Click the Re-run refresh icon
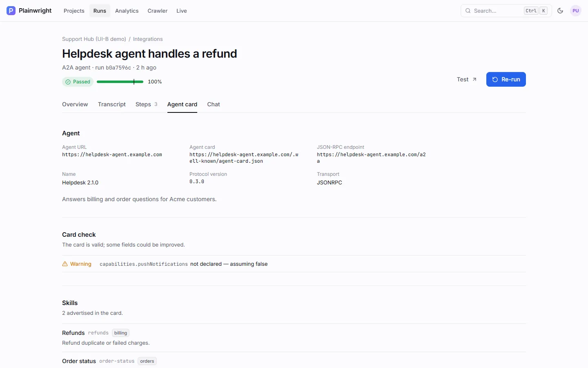 tap(495, 79)
